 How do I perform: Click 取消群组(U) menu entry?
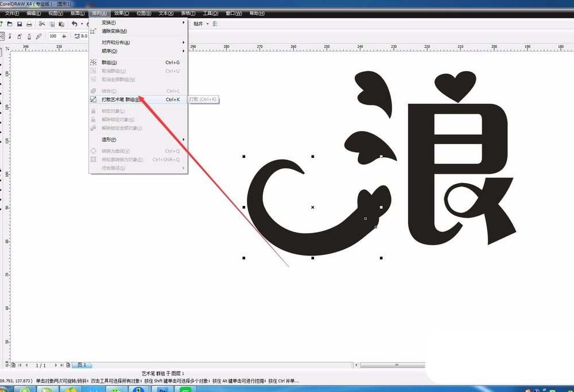click(x=138, y=71)
